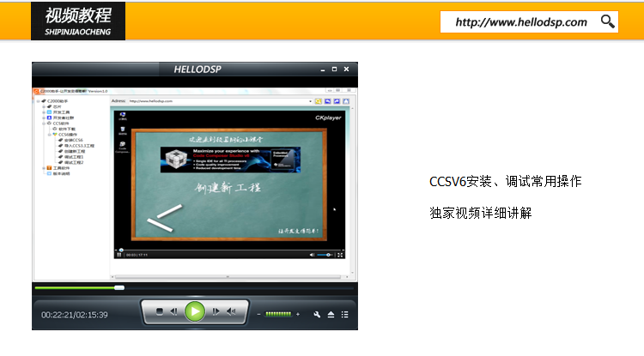
Task: Open the playlist icon
Action: [344, 315]
